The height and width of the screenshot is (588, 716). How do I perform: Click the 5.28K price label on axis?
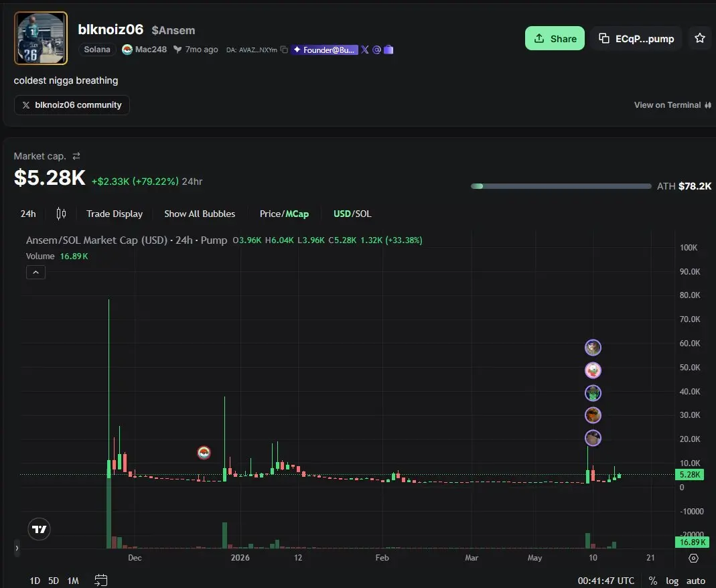[x=689, y=475]
